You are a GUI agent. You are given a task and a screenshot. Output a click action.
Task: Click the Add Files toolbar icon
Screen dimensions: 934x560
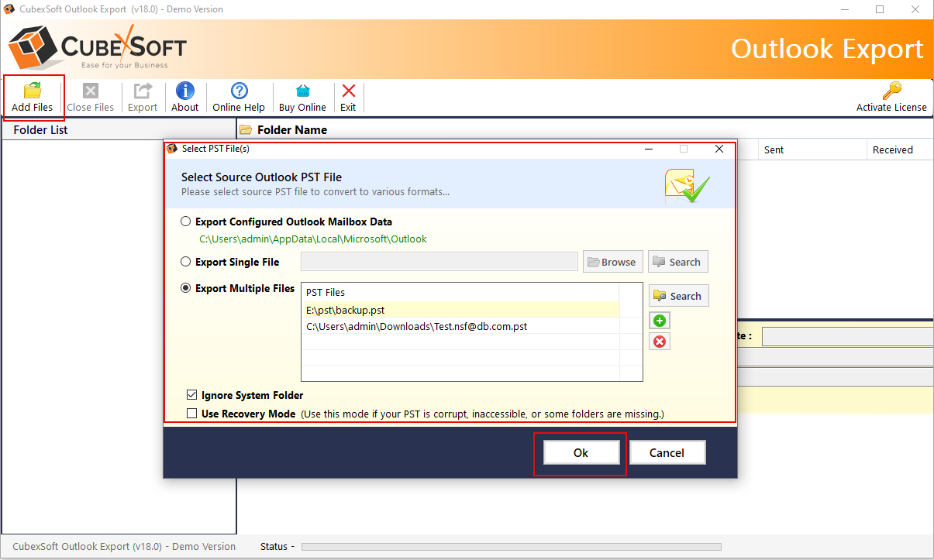point(33,91)
